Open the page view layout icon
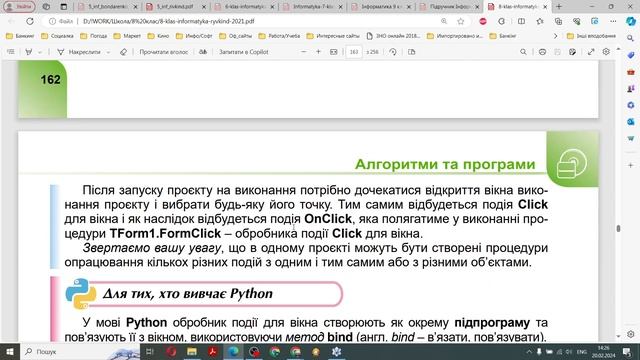Viewport: 640px width, 360px height. coord(411,52)
